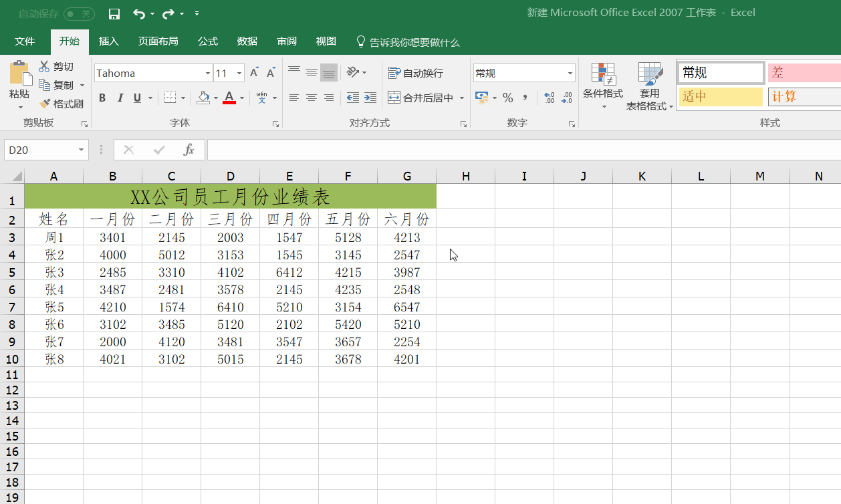Open font size dropdown
This screenshot has width=841, height=504.
pyautogui.click(x=240, y=74)
